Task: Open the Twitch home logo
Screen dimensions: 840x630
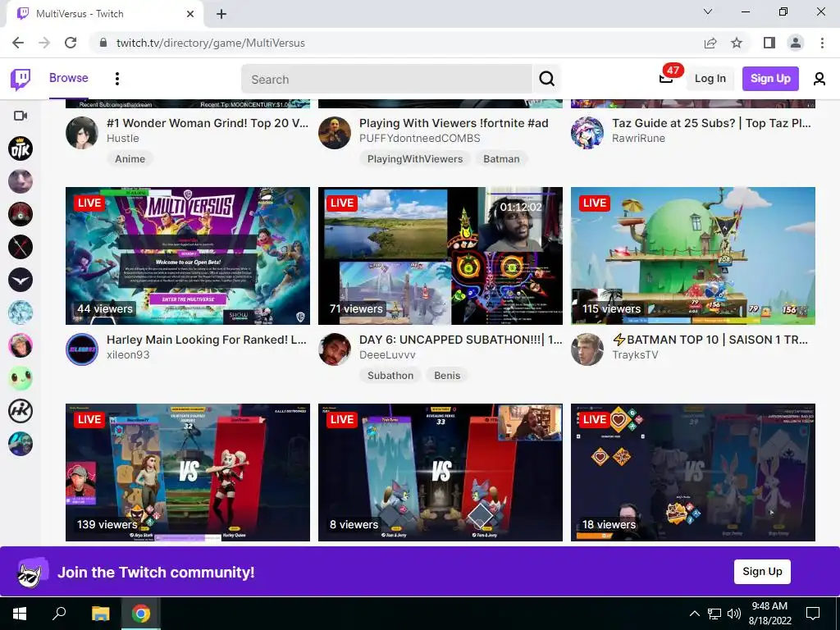Action: (21, 80)
